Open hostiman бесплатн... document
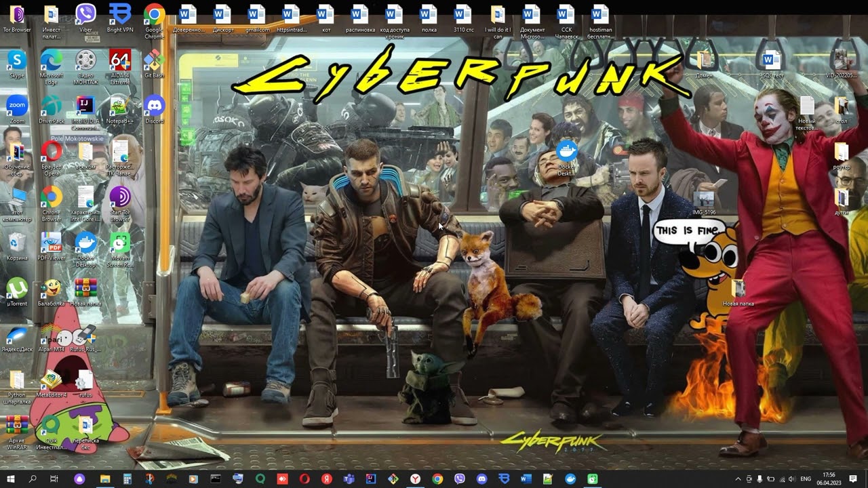868x488 pixels. tap(600, 22)
